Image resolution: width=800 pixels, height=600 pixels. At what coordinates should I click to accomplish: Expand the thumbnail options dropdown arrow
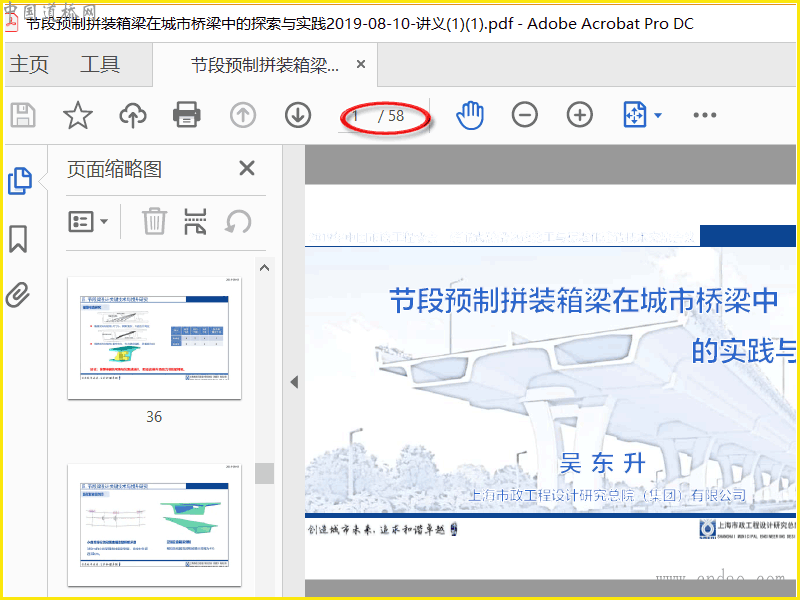click(104, 221)
